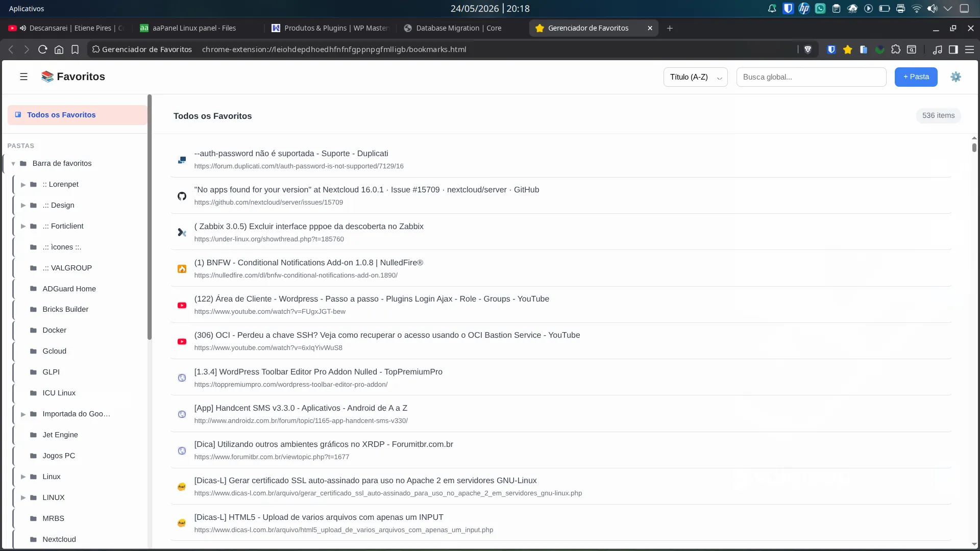Open the Aplicativos menu
This screenshot has height=551, width=980.
[x=27, y=9]
